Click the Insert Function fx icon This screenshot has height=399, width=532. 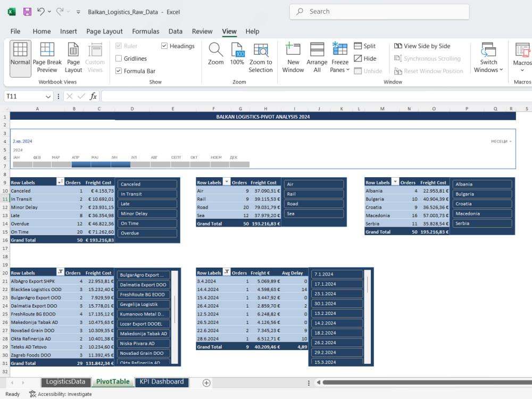93,96
